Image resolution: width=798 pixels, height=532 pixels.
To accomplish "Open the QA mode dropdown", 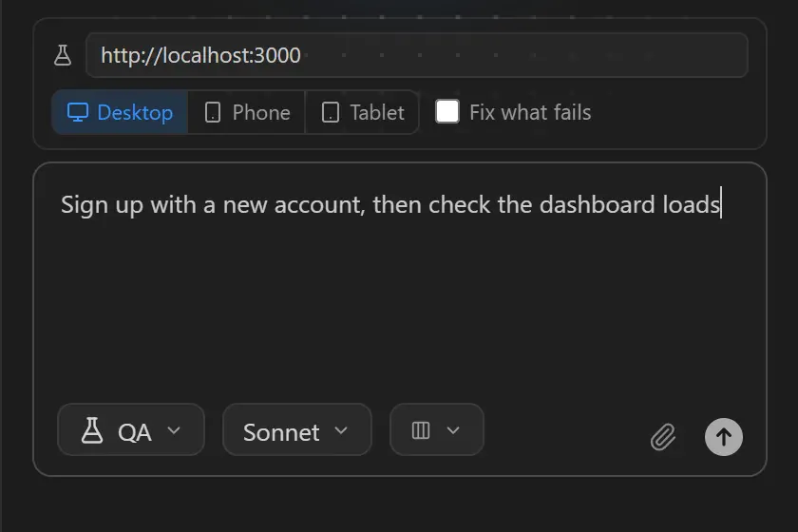I will tap(131, 429).
